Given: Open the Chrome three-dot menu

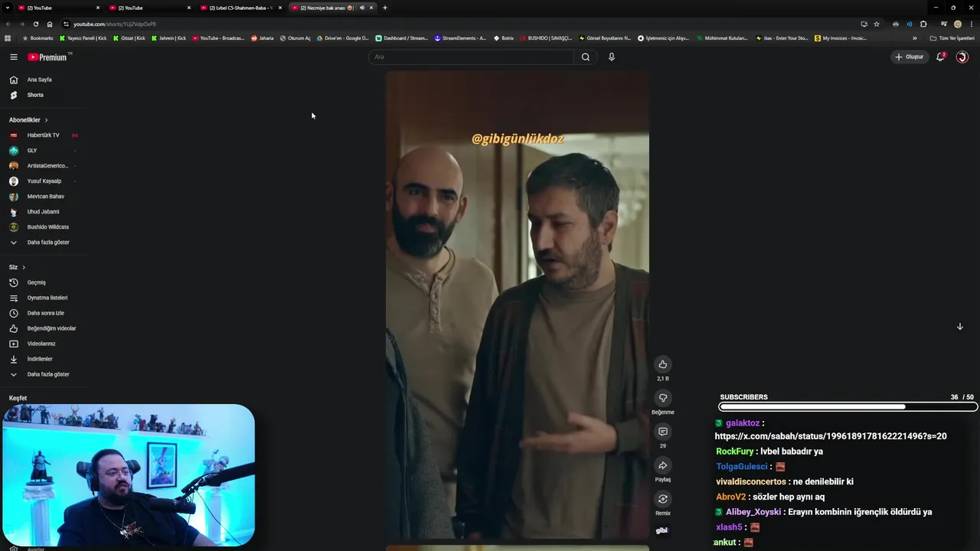Looking at the screenshot, I should (972, 24).
